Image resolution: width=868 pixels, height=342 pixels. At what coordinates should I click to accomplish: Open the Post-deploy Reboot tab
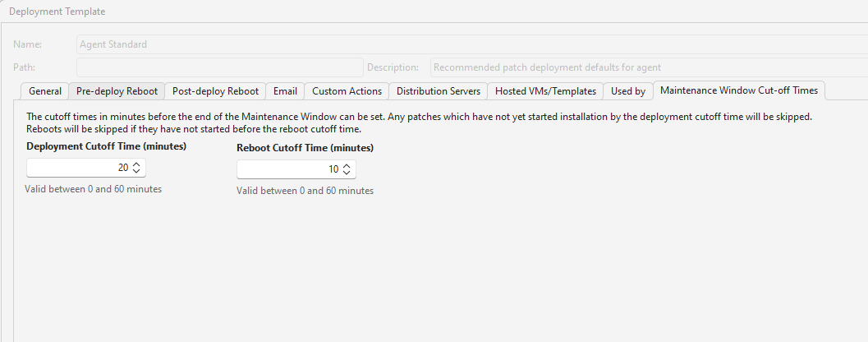[215, 91]
